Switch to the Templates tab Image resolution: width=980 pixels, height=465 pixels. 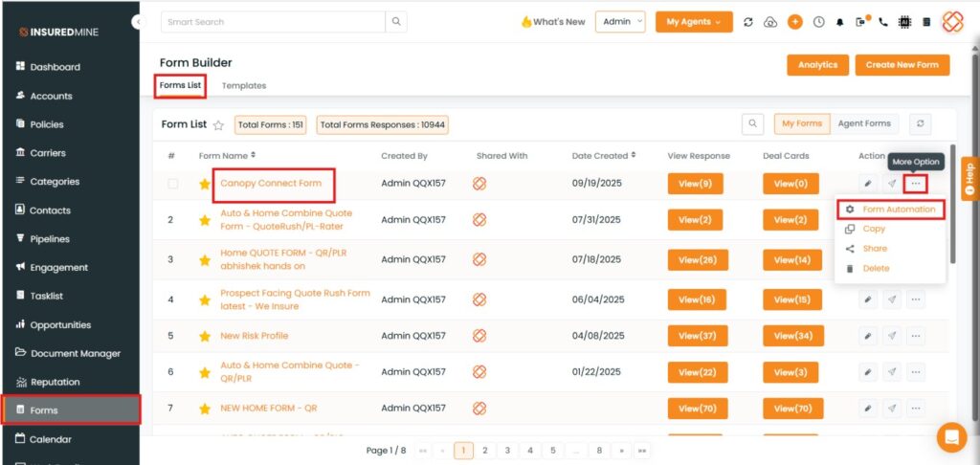pos(244,85)
